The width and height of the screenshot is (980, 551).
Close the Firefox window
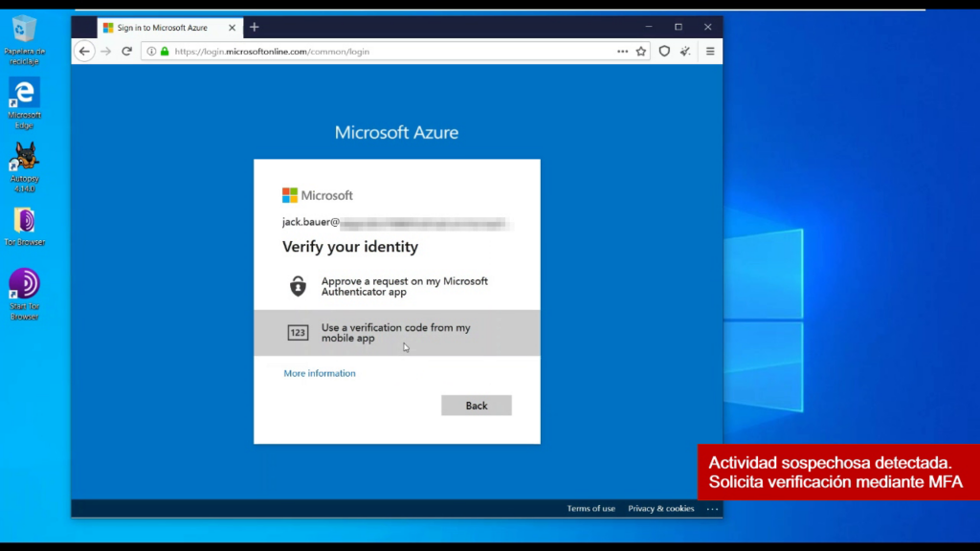click(x=707, y=27)
